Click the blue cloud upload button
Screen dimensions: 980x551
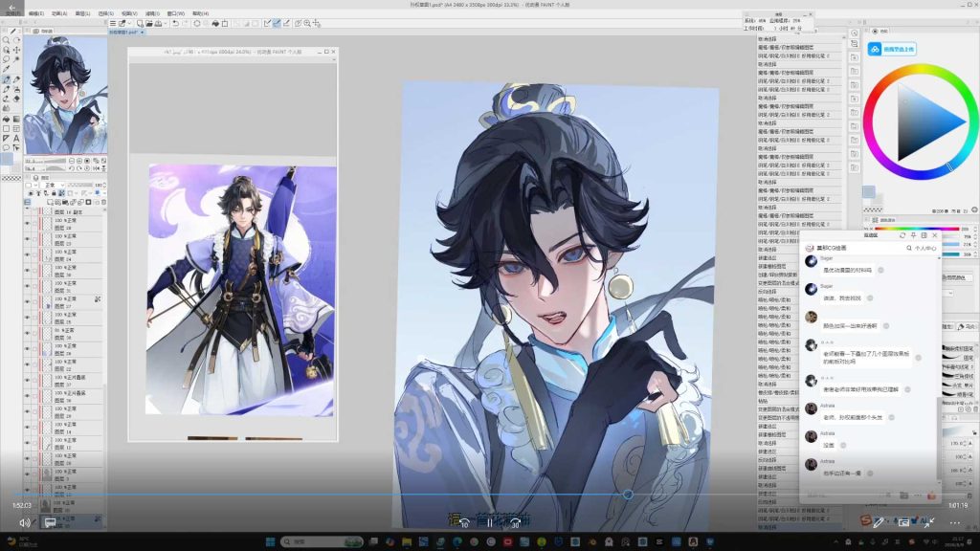tap(892, 49)
